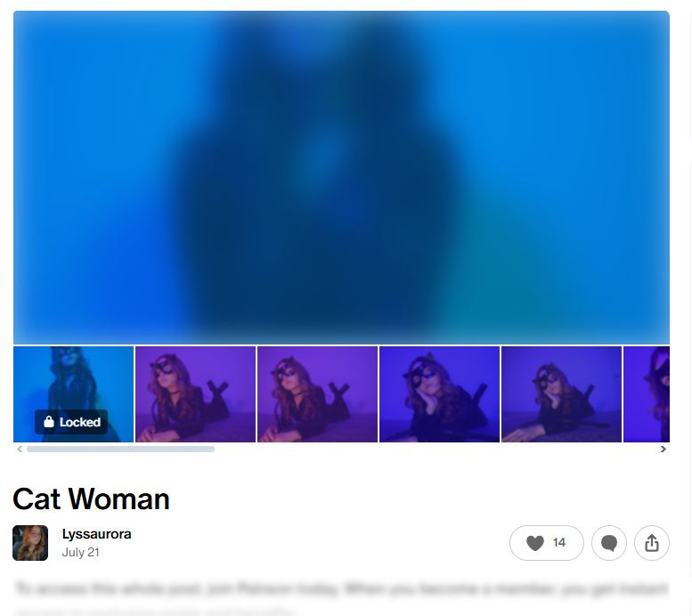Click the horizontal thumbnail scrollbar handle

(x=120, y=450)
